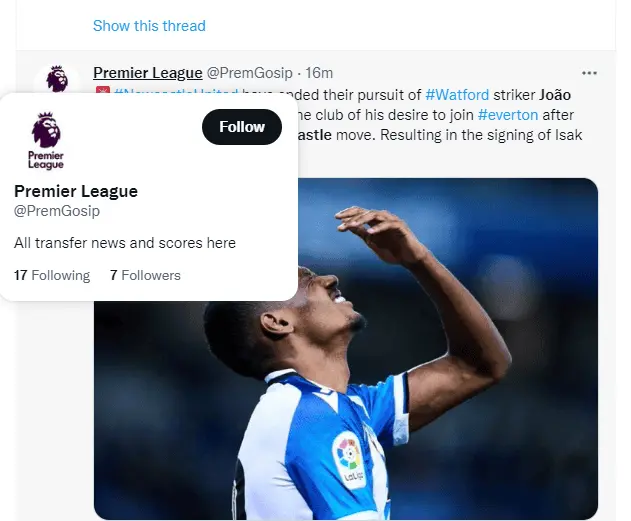Click the bio text 'All transfer news and scores here'
This screenshot has width=631, height=521.
coord(125,243)
